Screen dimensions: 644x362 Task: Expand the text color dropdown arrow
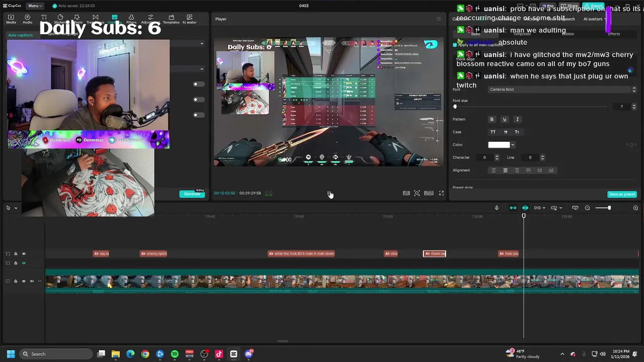513,145
